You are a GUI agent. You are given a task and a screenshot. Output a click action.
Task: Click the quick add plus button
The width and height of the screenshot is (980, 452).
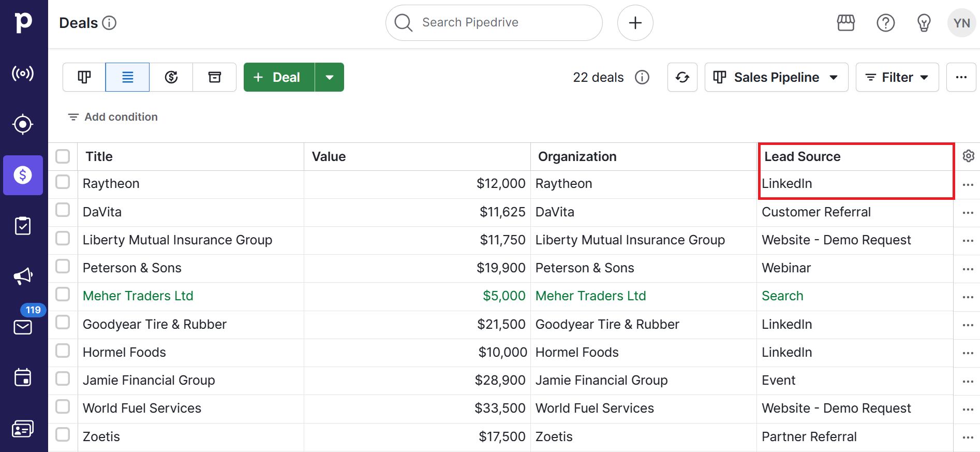click(x=635, y=23)
